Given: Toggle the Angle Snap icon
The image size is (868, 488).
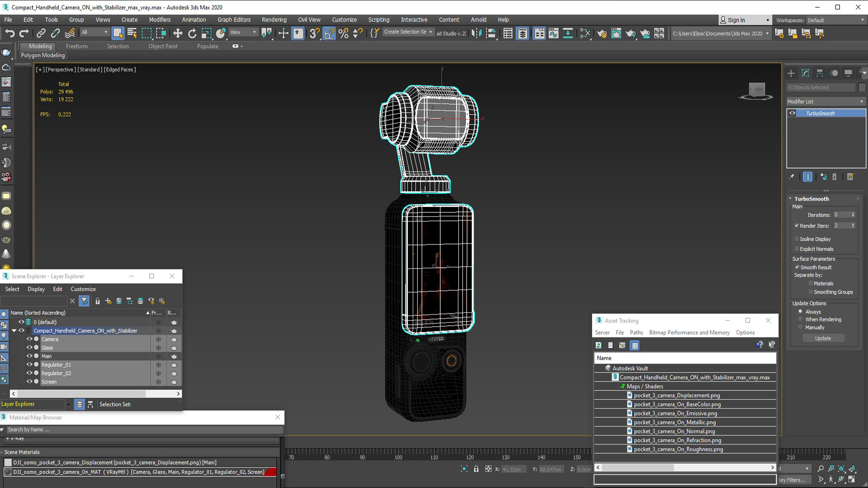Looking at the screenshot, I should [329, 33].
